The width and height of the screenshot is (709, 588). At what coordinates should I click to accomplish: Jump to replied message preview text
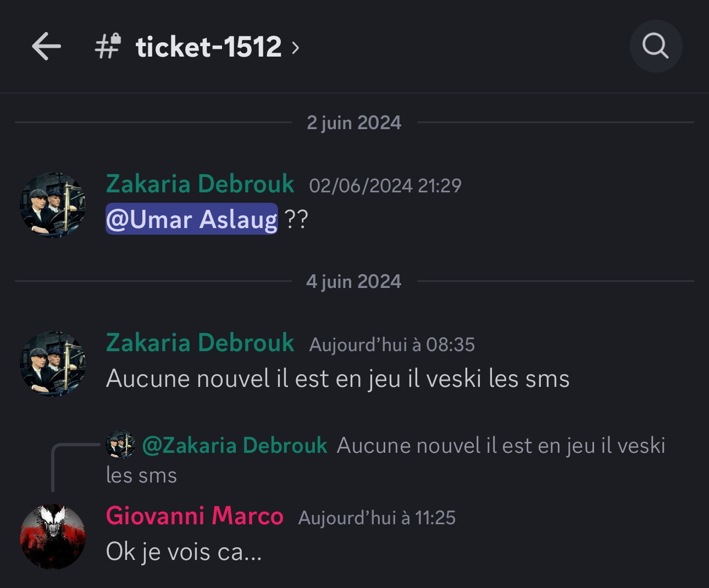[386, 460]
